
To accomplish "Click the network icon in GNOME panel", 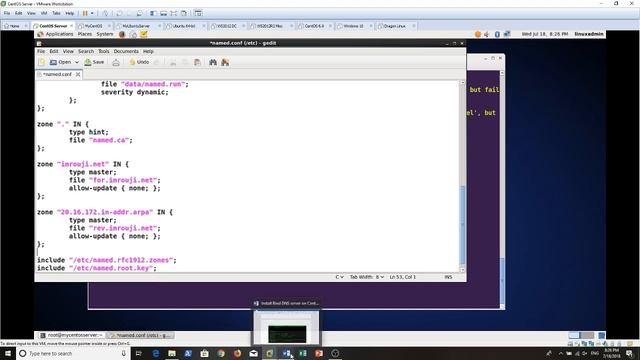I will tap(507, 34).
